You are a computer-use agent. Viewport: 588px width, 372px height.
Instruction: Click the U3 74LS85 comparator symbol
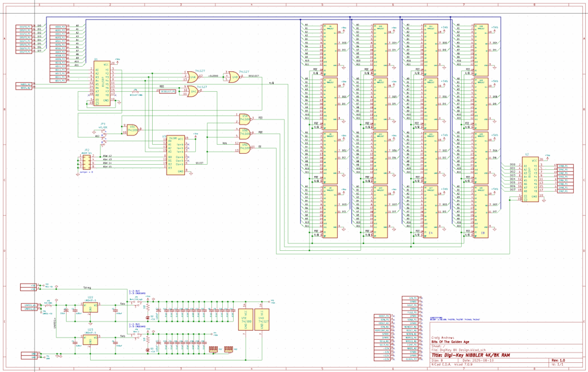coord(175,154)
